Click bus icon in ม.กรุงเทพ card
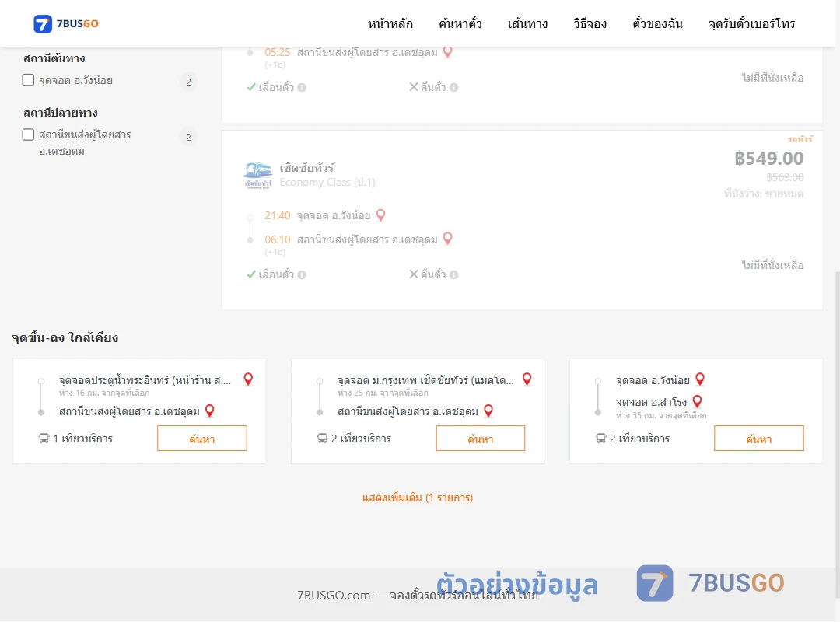840x622 pixels. (x=322, y=439)
